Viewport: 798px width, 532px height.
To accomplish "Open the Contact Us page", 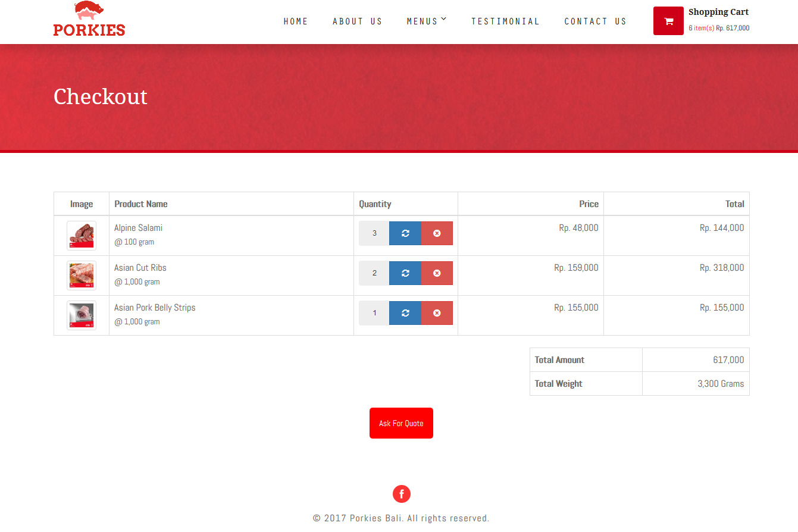I will [x=595, y=21].
